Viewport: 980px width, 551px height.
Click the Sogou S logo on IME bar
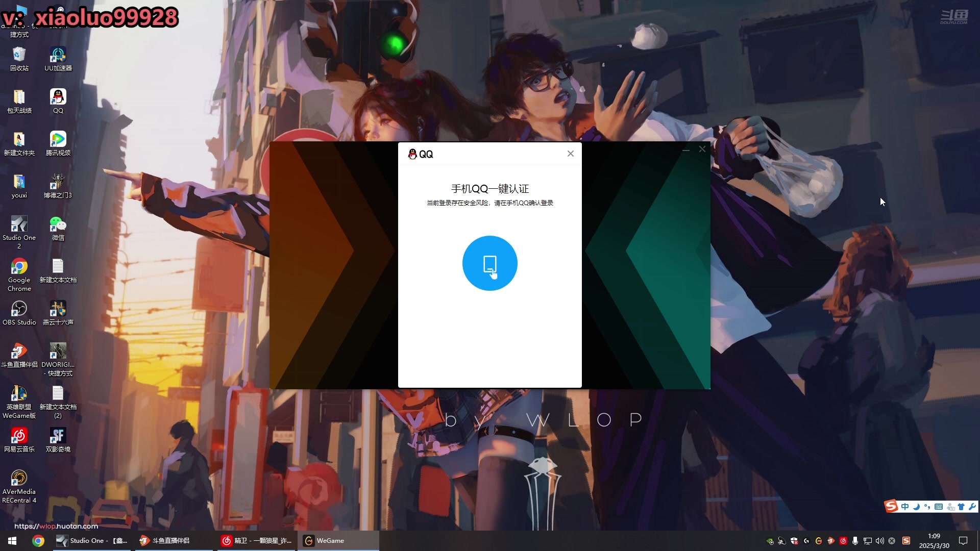[x=891, y=506]
